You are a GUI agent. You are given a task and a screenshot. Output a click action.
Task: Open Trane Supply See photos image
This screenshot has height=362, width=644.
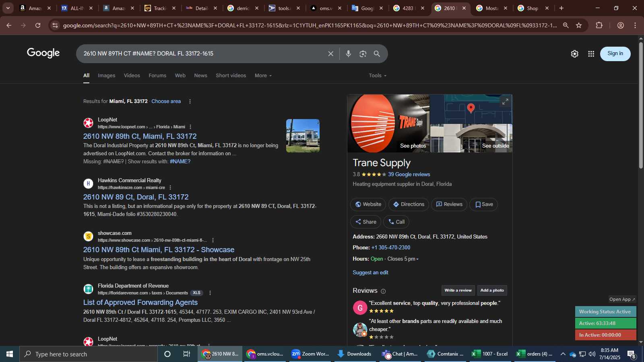click(388, 123)
